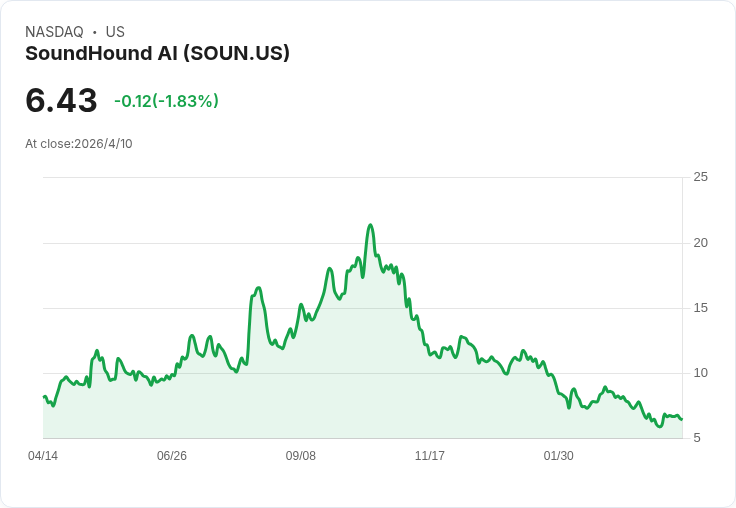
Task: Select the 04/14 date on x-axis
Action: pos(43,456)
